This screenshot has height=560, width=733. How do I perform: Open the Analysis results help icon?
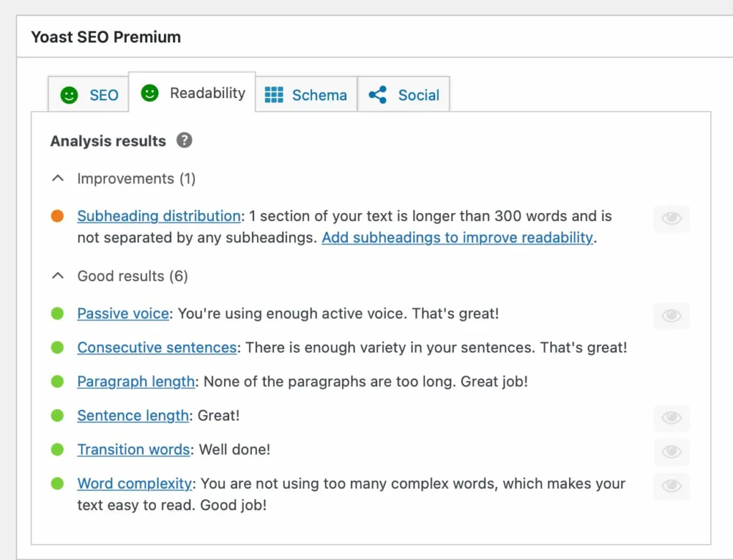[184, 141]
